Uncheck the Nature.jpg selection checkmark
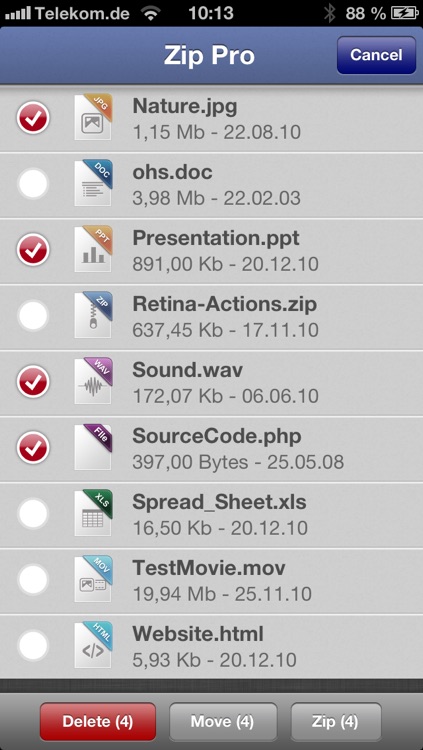This screenshot has width=423, height=750. [33, 118]
